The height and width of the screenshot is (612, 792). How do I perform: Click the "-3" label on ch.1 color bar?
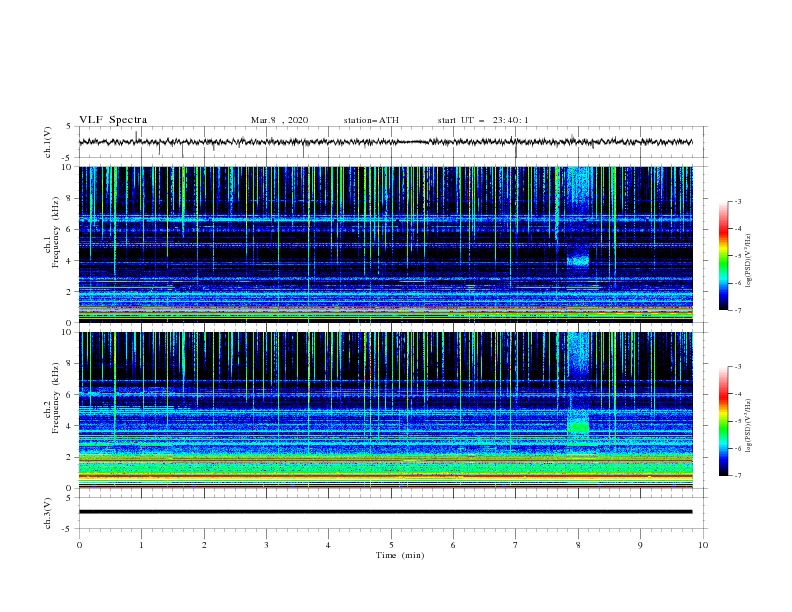tap(737, 201)
